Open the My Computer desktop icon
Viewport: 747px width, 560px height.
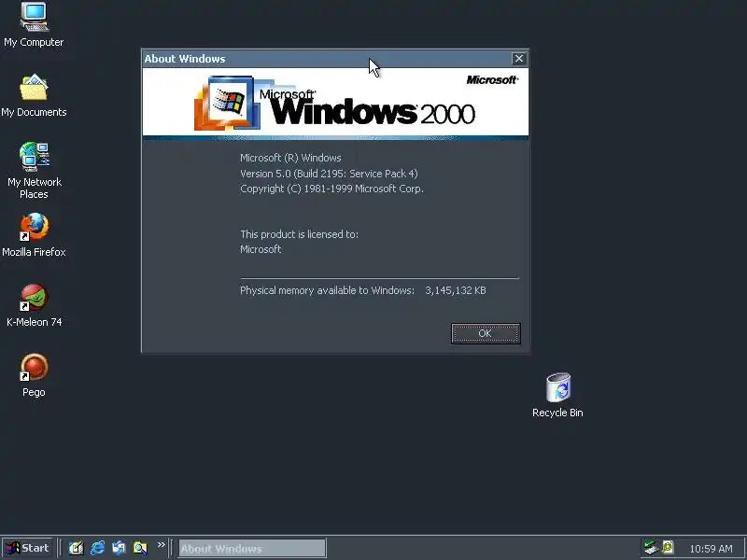[34, 25]
